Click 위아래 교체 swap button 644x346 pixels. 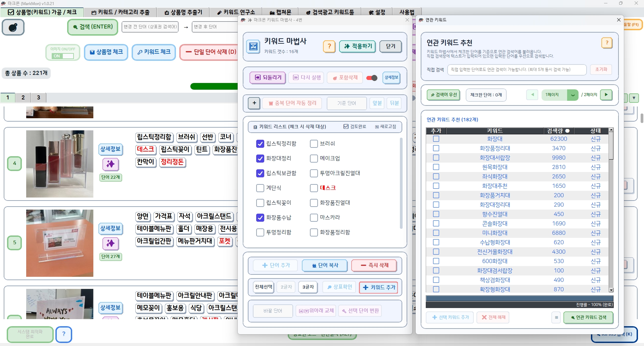[x=317, y=311]
